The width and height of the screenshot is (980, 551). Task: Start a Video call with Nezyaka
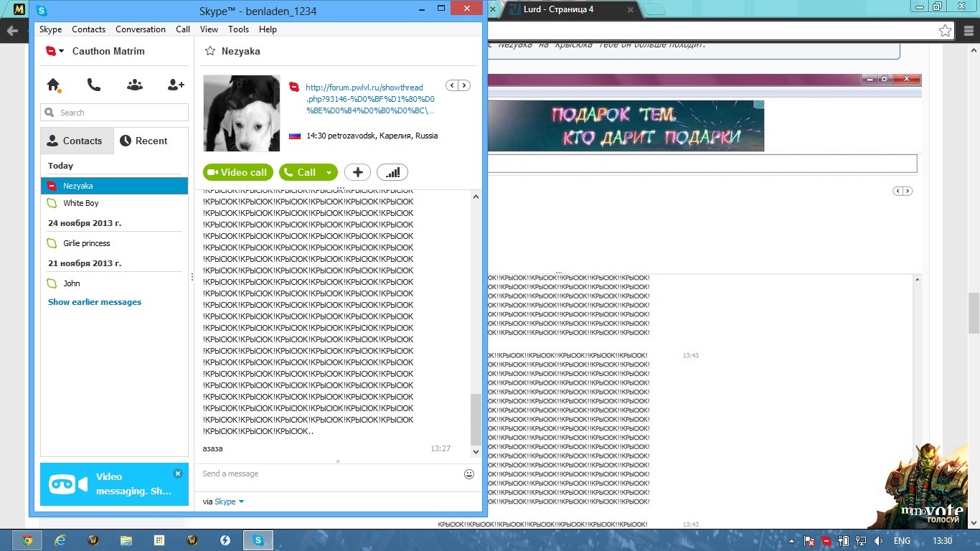(x=237, y=172)
